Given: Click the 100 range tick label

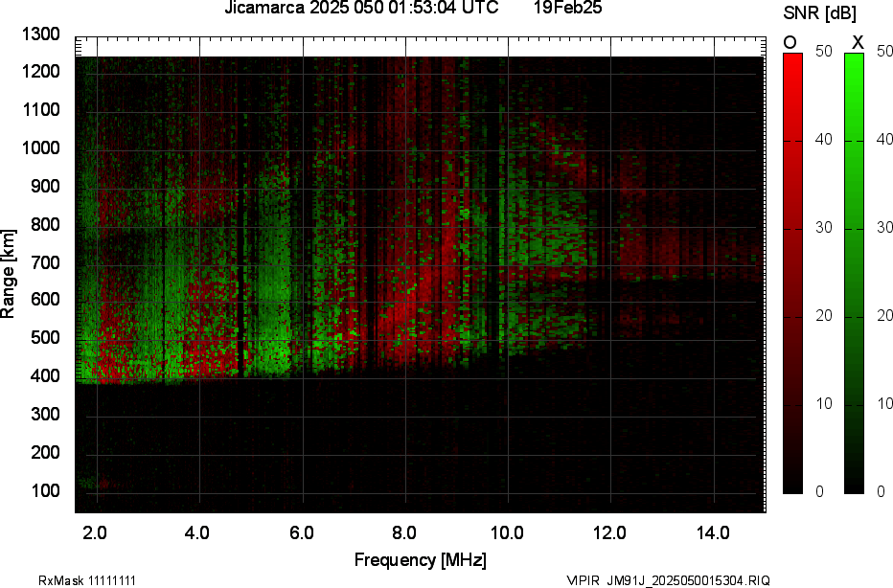Looking at the screenshot, I should [46, 490].
